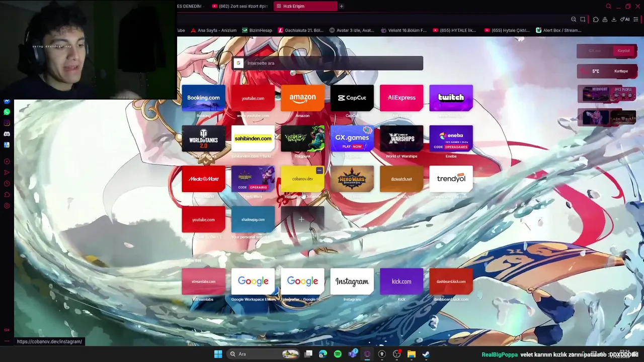Open the BizimHesap bookmark
The width and height of the screenshot is (644, 362).
click(x=257, y=30)
